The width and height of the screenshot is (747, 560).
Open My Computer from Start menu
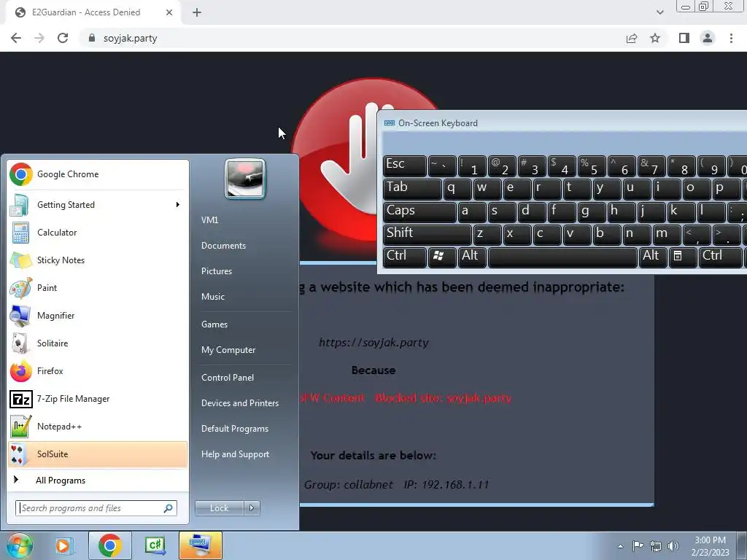click(228, 350)
